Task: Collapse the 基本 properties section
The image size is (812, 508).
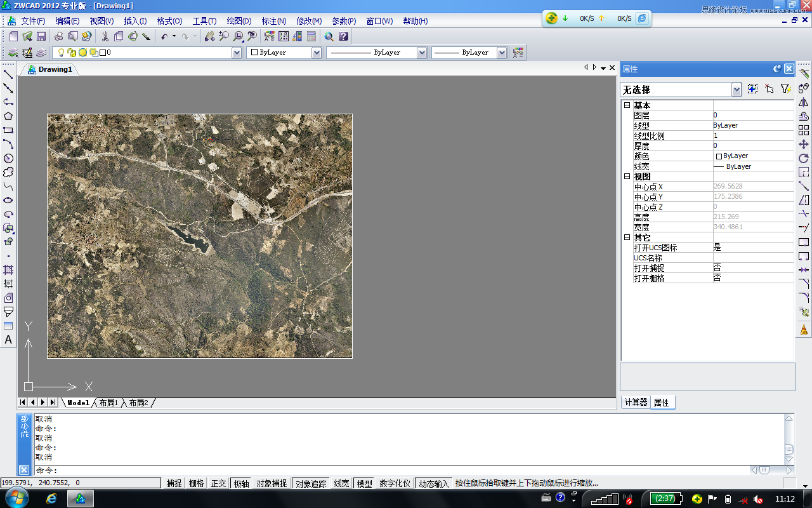Action: click(x=627, y=105)
